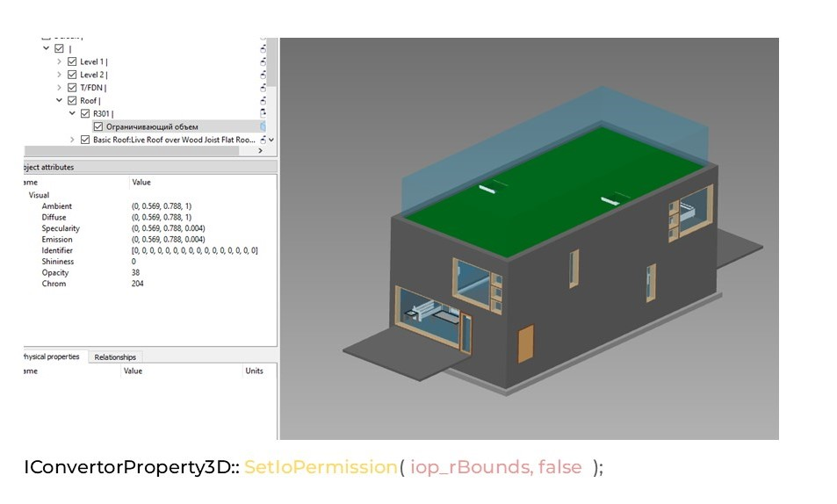Expand the Basic Roof:Live Roof node
The width and height of the screenshot is (837, 504).
pyautogui.click(x=73, y=140)
